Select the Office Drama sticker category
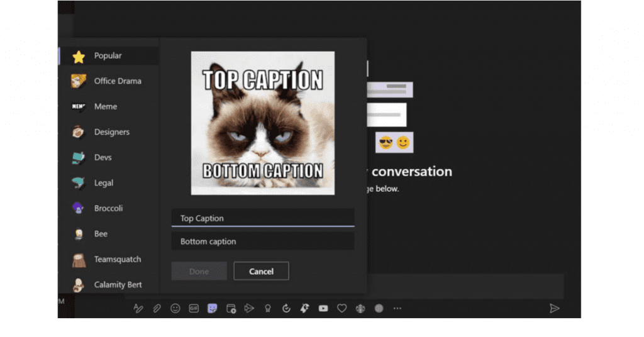Image resolution: width=644 pixels, height=337 pixels. coord(117,81)
